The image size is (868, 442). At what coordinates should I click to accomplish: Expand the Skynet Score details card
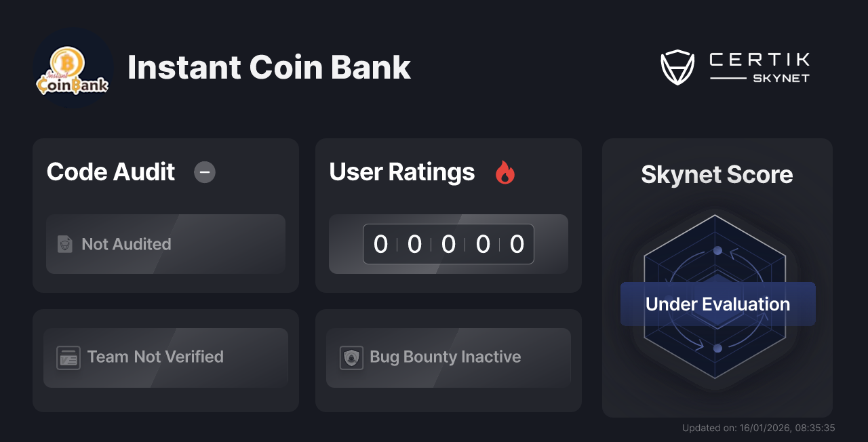717,278
